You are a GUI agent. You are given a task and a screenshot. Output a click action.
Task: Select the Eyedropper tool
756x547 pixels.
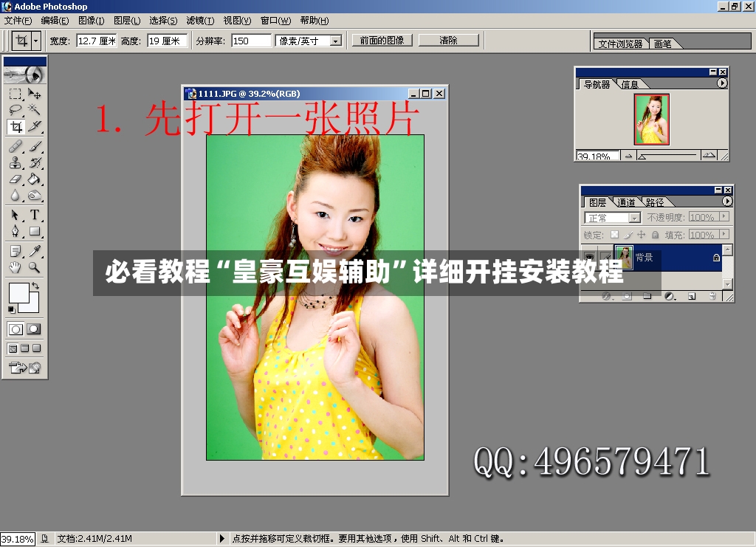(x=34, y=250)
